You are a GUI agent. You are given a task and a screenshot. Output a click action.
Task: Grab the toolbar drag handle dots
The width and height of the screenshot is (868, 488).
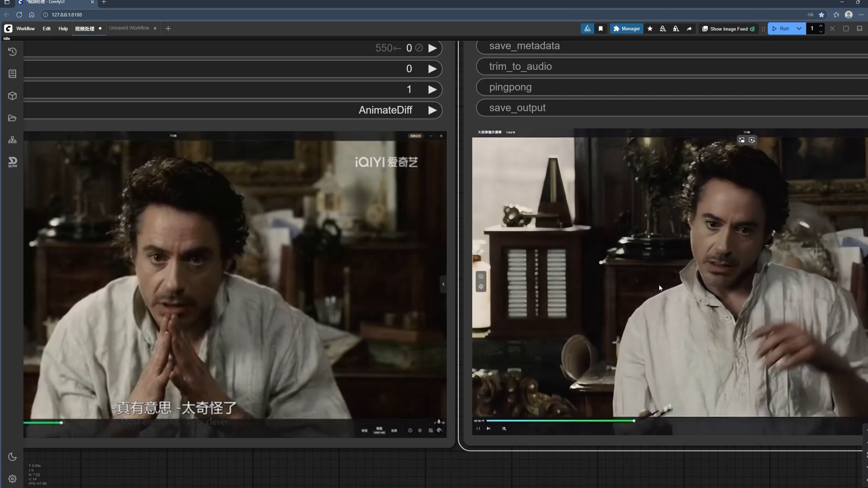[763, 29]
